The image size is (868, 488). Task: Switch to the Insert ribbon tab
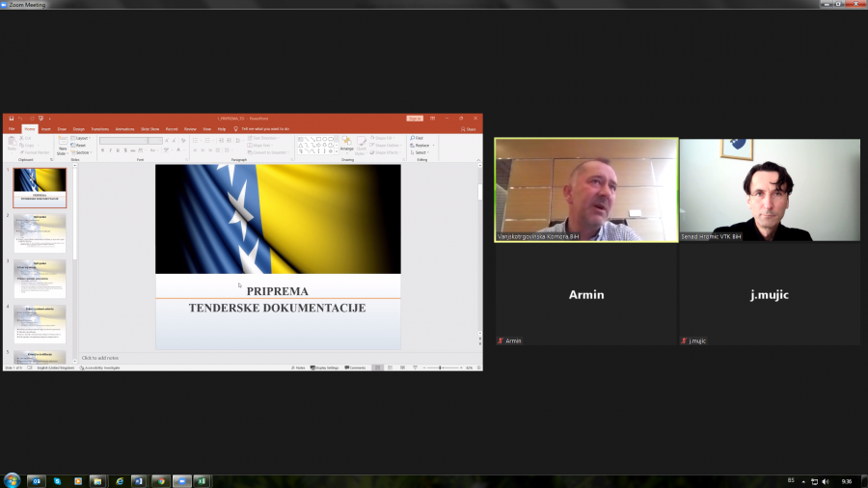(x=45, y=128)
